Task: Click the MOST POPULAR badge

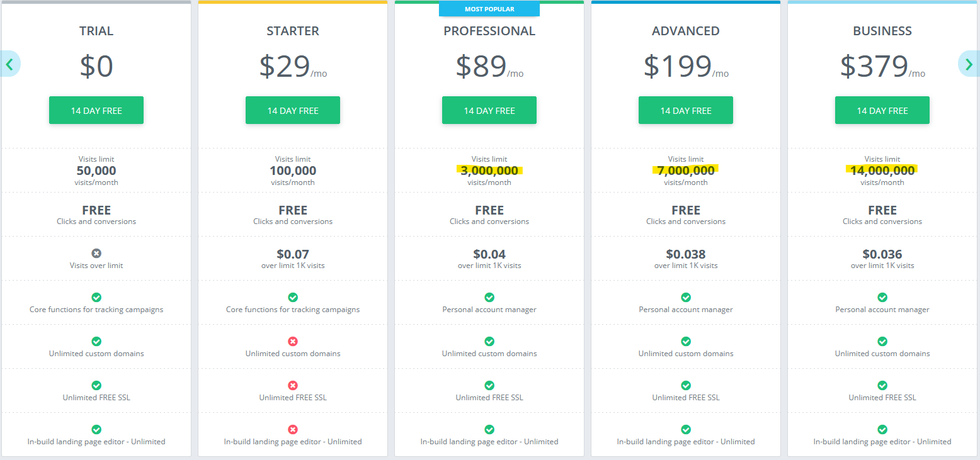Action: pyautogui.click(x=489, y=9)
